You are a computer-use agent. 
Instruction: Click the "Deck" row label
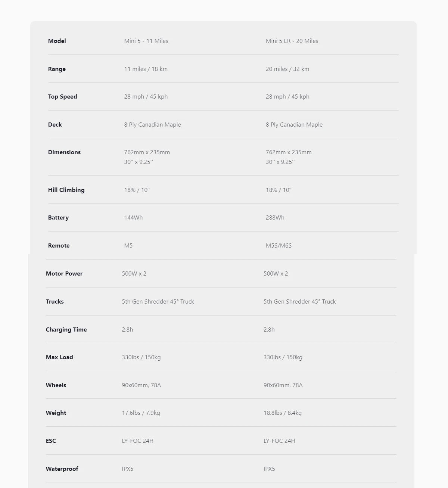pyautogui.click(x=55, y=125)
